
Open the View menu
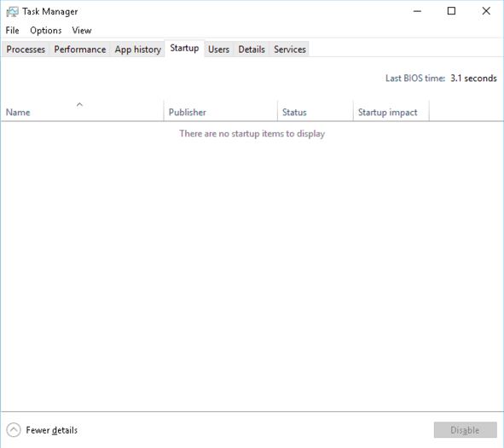tap(82, 30)
